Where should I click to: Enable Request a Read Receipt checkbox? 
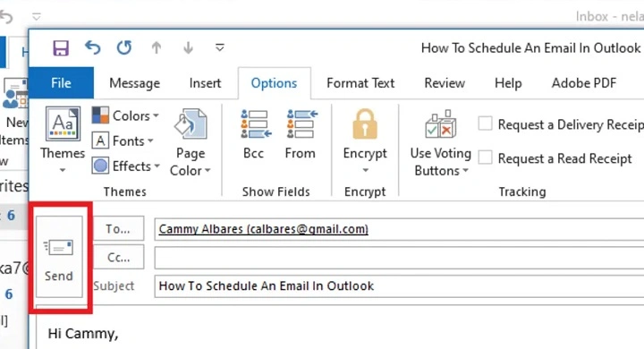coord(485,157)
